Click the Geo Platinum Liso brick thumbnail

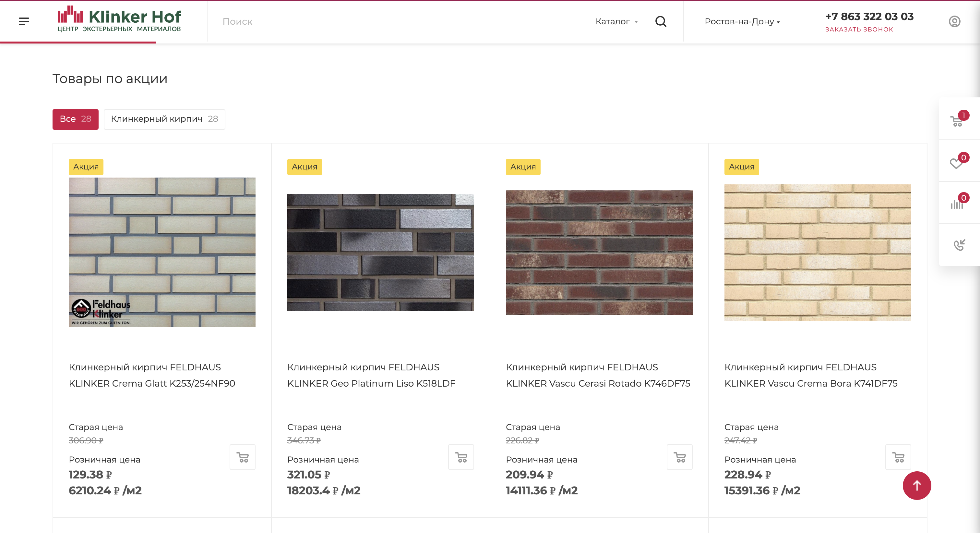coord(380,253)
